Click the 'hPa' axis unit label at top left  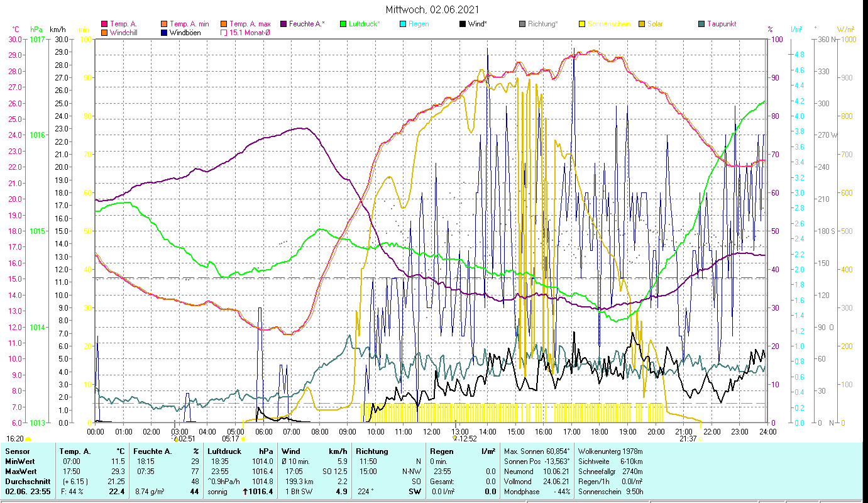tap(36, 30)
